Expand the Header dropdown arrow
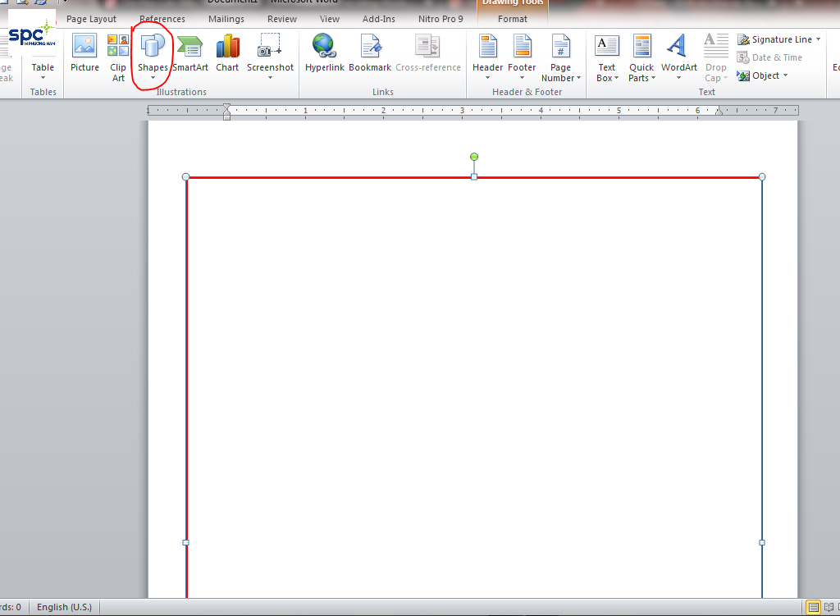This screenshot has height=616, width=840. point(487,78)
